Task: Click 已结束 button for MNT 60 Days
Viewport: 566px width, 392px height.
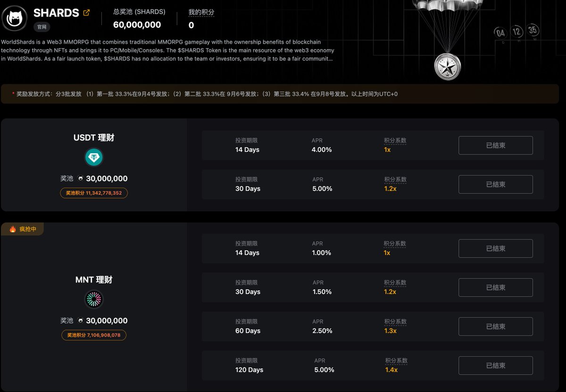Action: 496,327
